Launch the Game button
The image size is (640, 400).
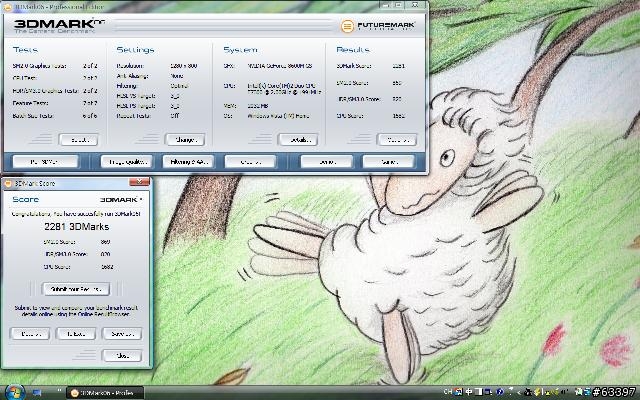click(388, 162)
